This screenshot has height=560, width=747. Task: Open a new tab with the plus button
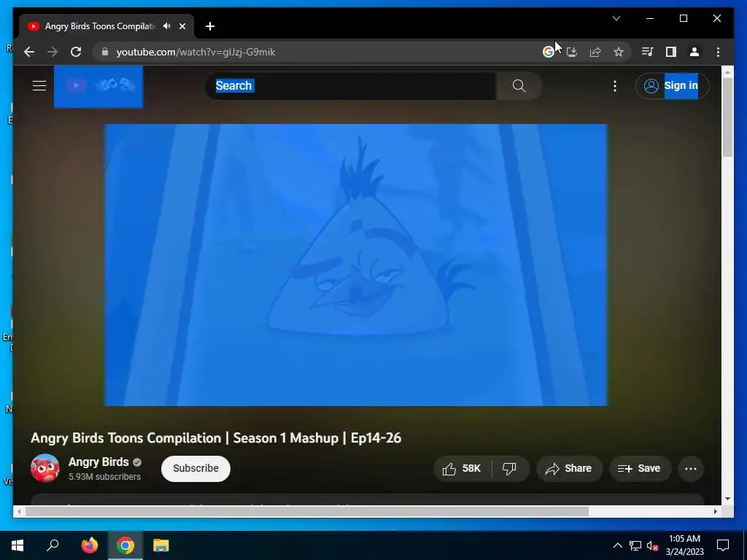tap(210, 26)
